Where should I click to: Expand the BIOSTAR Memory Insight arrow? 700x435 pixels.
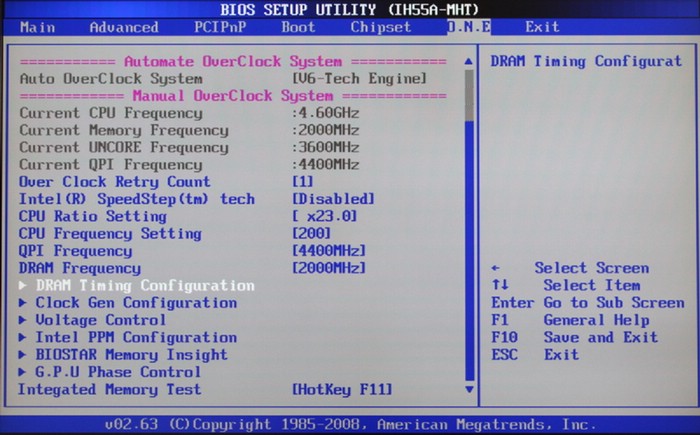point(22,355)
